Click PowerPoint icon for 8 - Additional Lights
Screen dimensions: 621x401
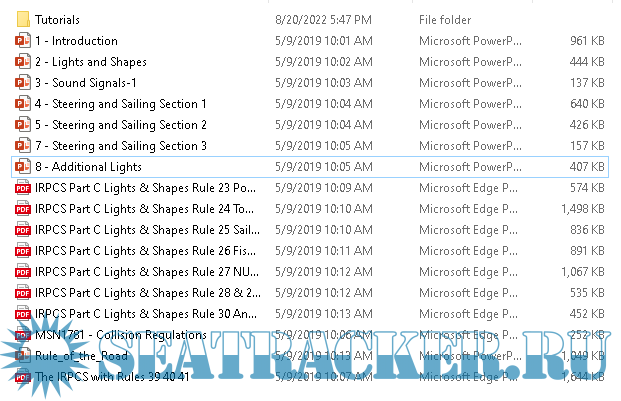[23, 166]
